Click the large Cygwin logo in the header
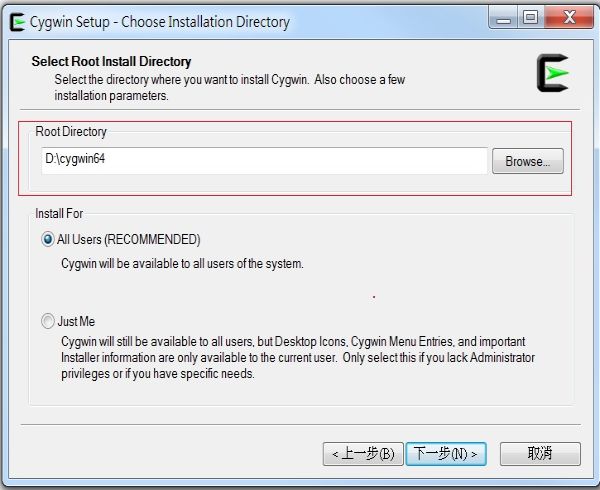 pos(553,73)
